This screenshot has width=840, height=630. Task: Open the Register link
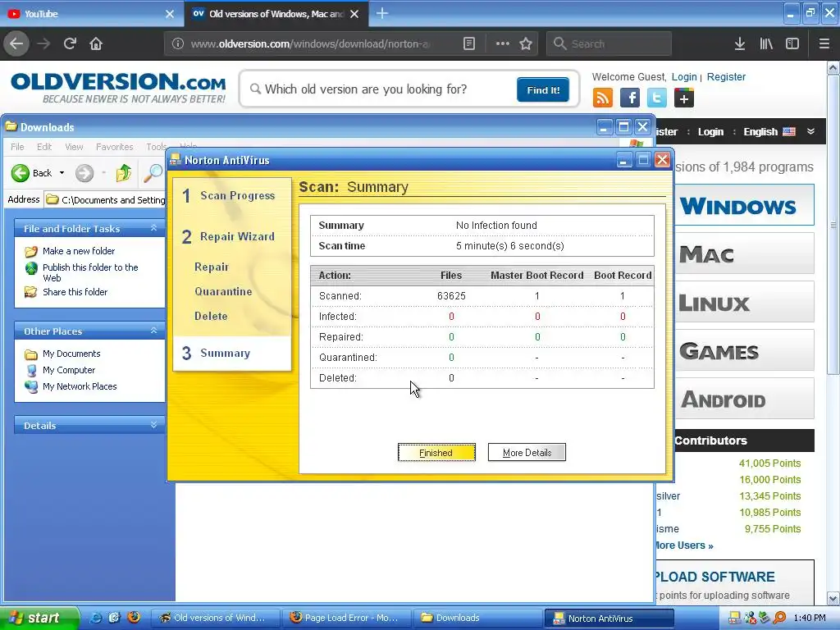tap(726, 76)
